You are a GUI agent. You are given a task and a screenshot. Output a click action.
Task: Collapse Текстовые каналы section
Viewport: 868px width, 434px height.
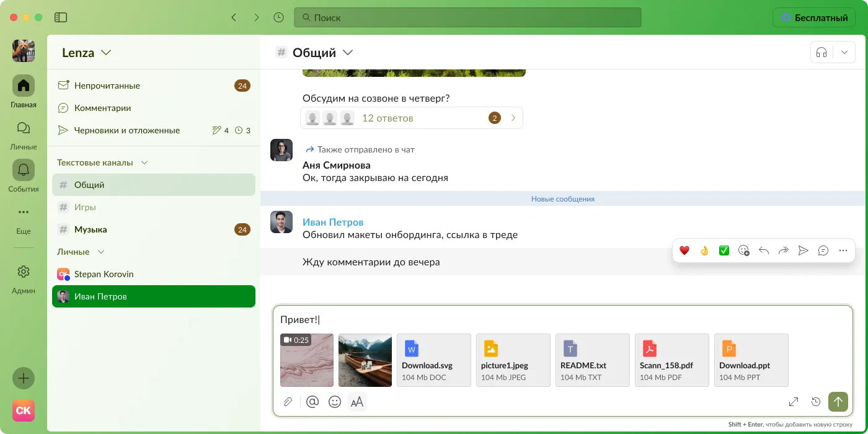(102, 162)
